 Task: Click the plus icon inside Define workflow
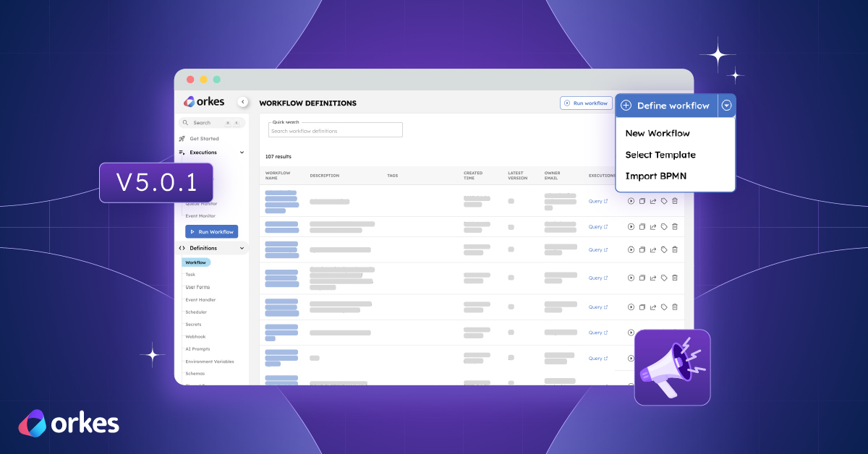tap(626, 105)
